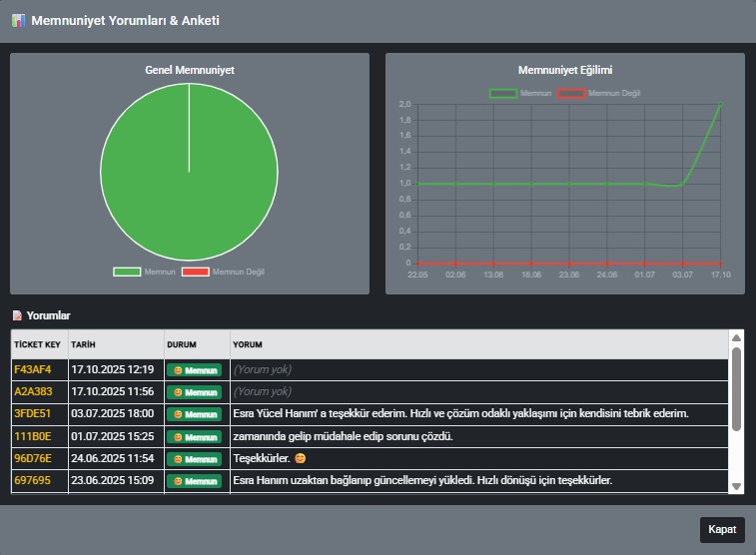Sort by the TARİH column header
Viewport: 756px width, 555px height.
(x=83, y=345)
